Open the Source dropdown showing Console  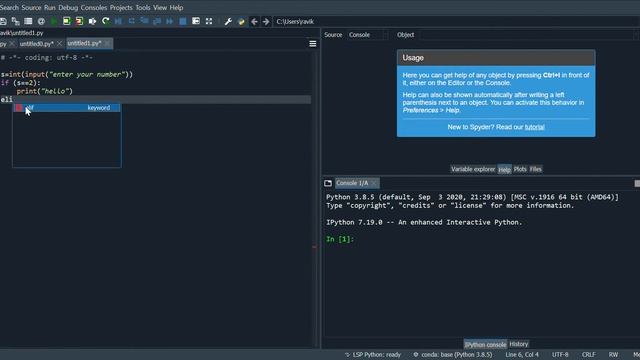(x=366, y=35)
